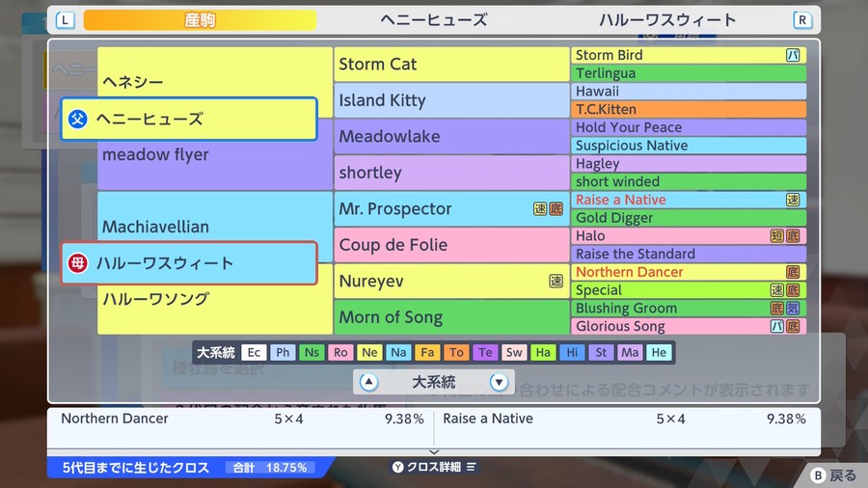Open クロス詳細 cross details

tap(434, 467)
